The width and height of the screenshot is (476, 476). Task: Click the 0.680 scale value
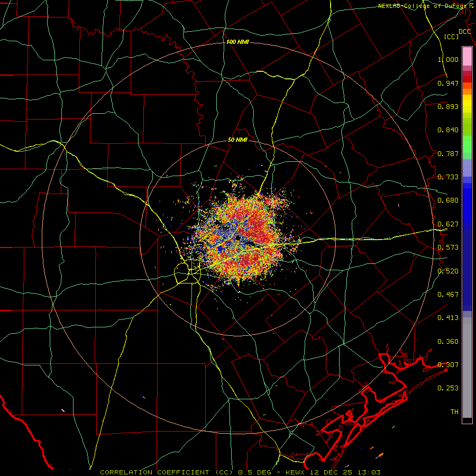(448, 200)
